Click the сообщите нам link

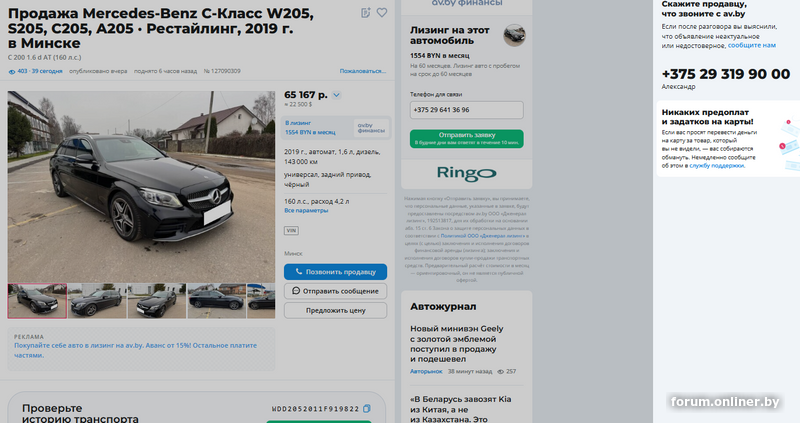[x=752, y=45]
